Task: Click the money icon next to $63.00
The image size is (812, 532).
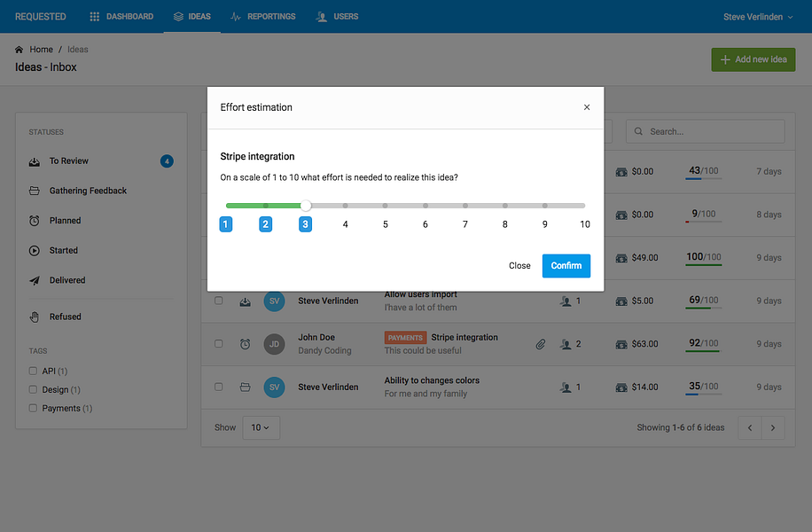Action: point(621,344)
